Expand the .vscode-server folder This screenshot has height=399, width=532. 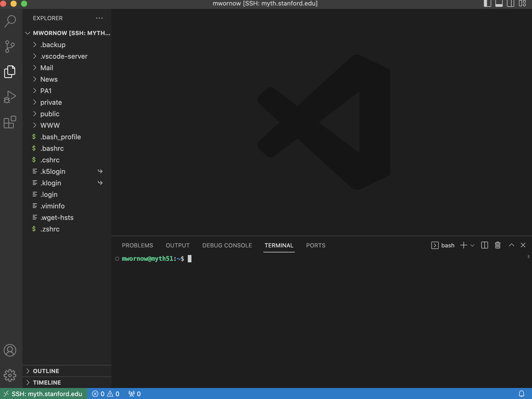click(x=67, y=56)
